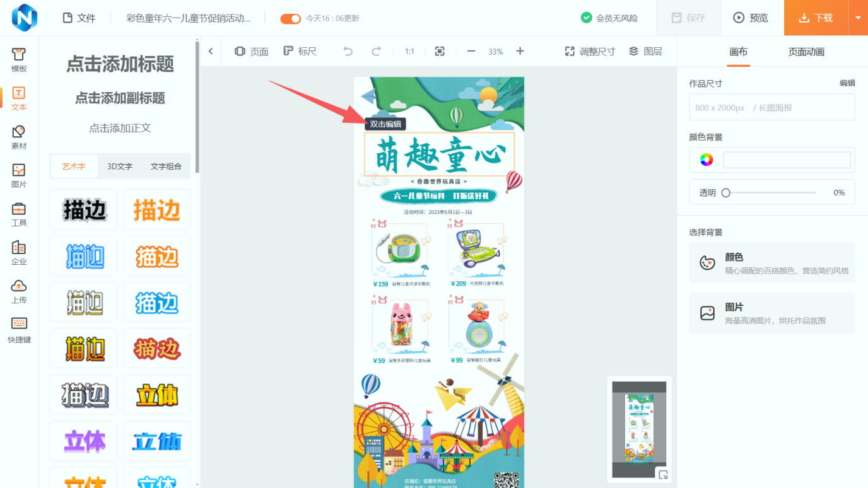868x488 pixels.
Task: Switch to the 艺术字 tab
Action: tap(74, 166)
